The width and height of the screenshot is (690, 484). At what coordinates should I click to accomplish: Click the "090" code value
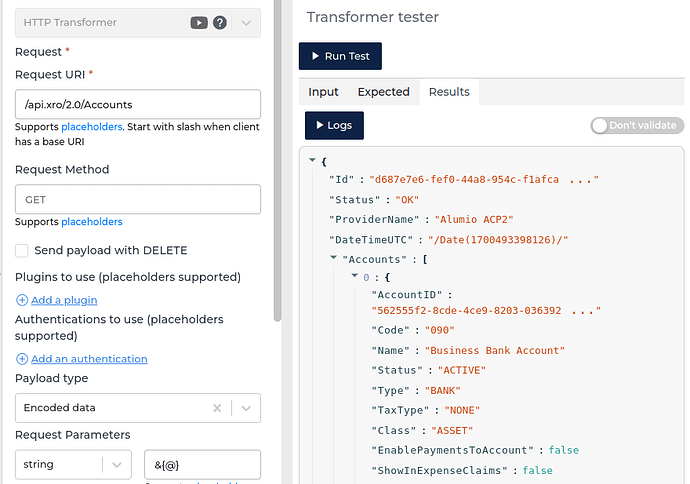[440, 330]
